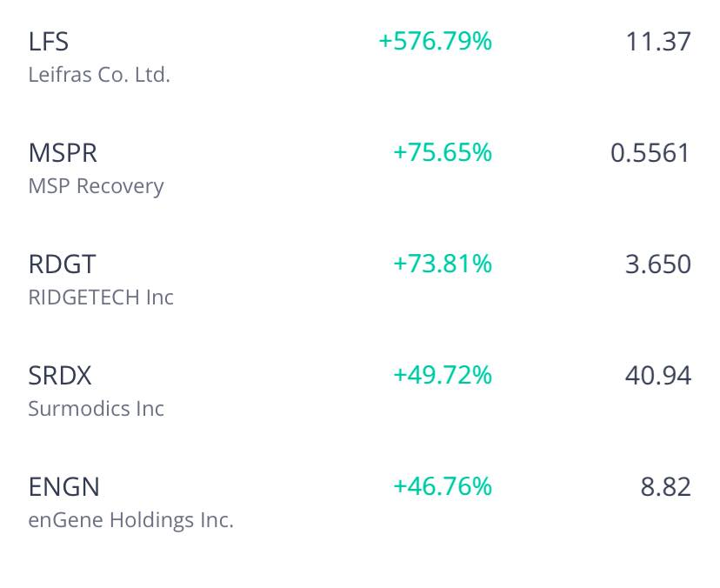Click the 8.82 price value
This screenshot has width=720, height=588.
tap(666, 486)
